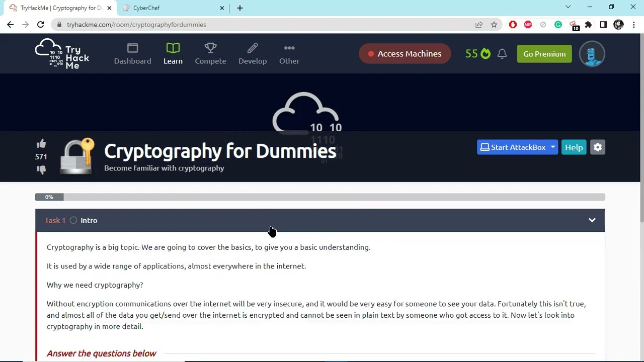This screenshot has width=644, height=362.
Task: Open notifications bell
Action: 502,54
